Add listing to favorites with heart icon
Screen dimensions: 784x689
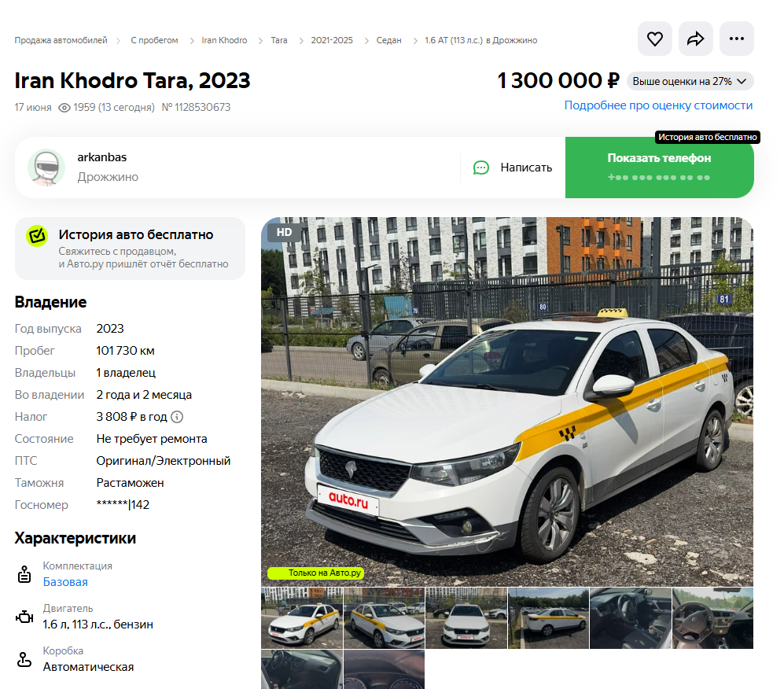click(654, 39)
